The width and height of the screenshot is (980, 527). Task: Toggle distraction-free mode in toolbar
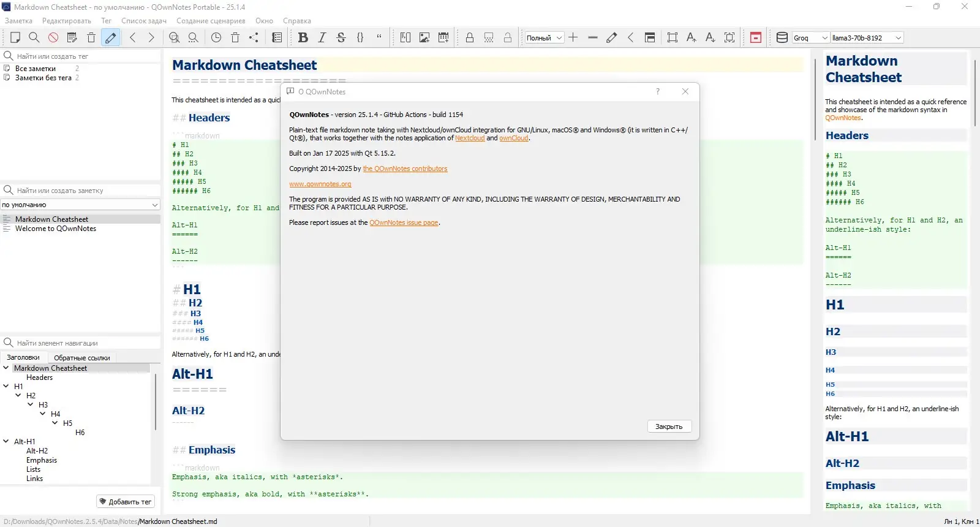[673, 37]
